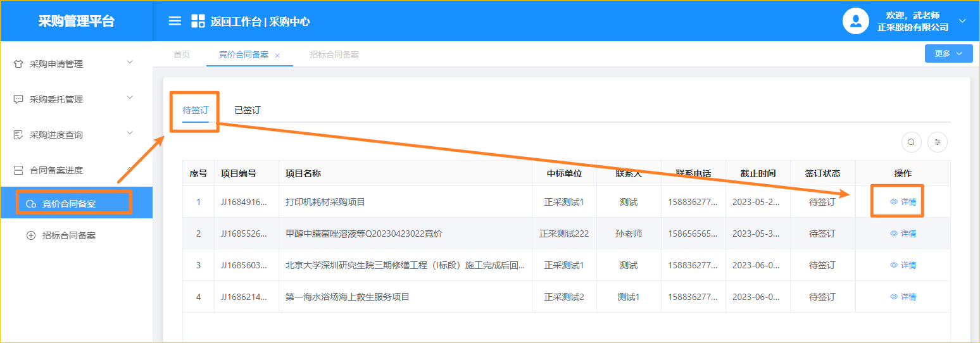Viewport: 980px width, 343px height.
Task: Open the user account dropdown arrow
Action: [962, 21]
